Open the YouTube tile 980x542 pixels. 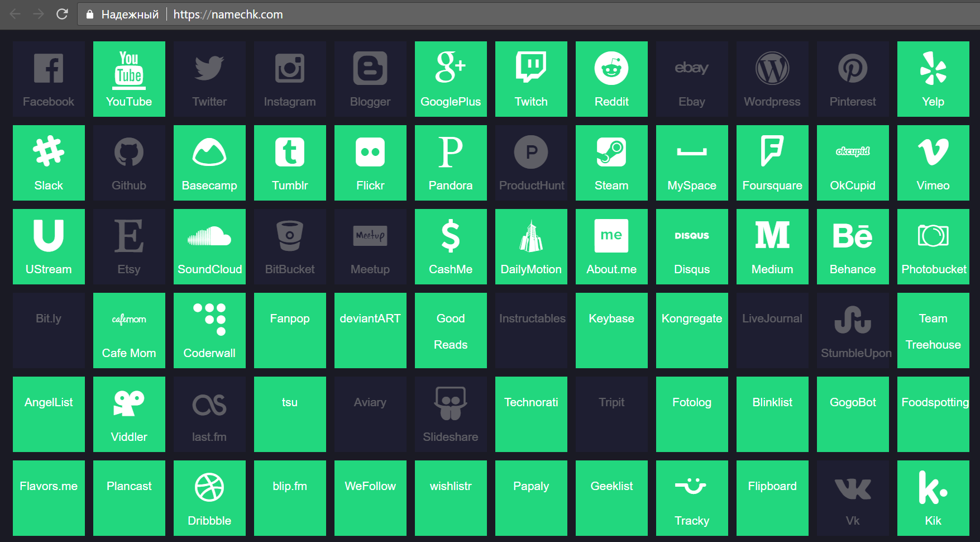pos(129,79)
